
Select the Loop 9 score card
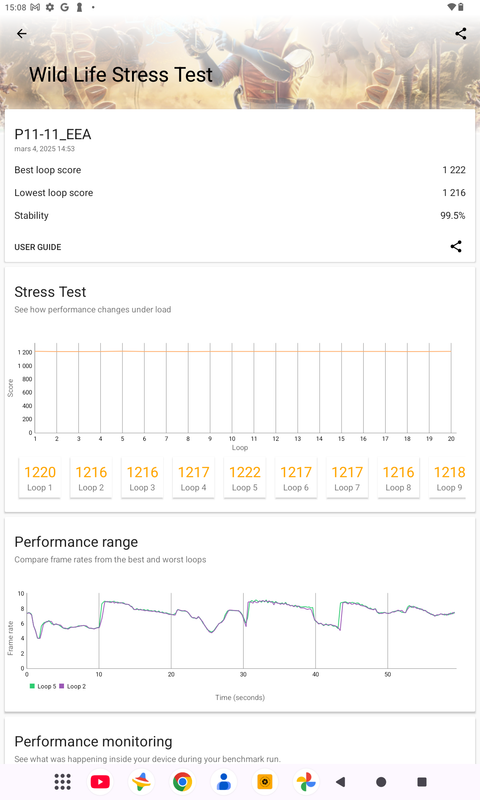449,478
